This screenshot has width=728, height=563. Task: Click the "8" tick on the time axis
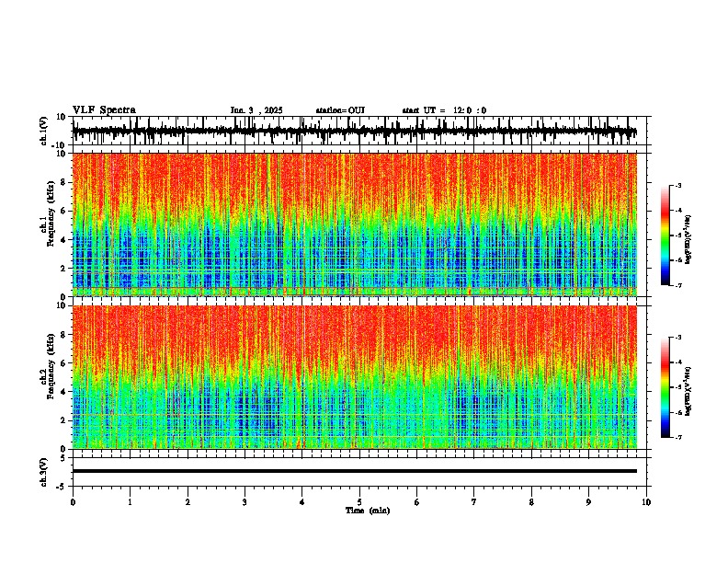531,502
